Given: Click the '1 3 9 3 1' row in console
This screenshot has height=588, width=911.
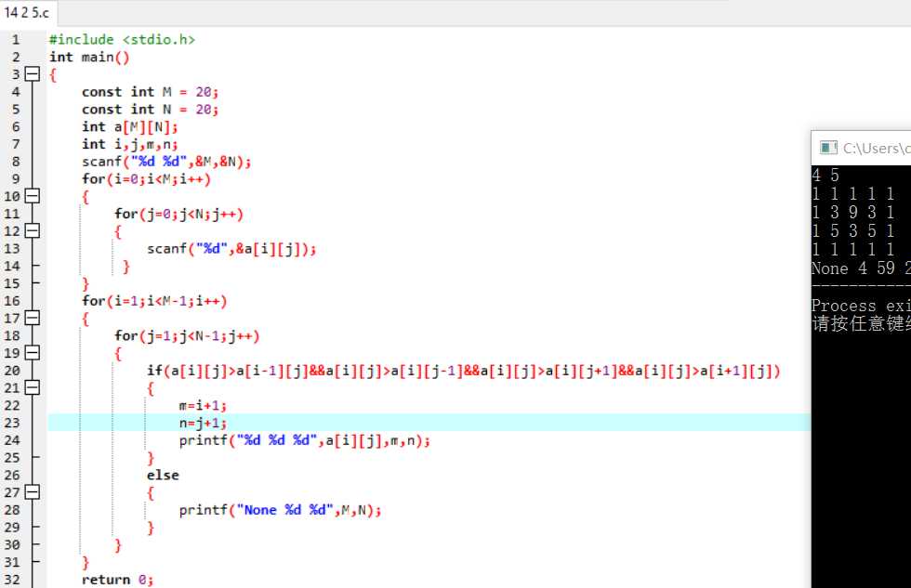Looking at the screenshot, I should pyautogui.click(x=853, y=212).
